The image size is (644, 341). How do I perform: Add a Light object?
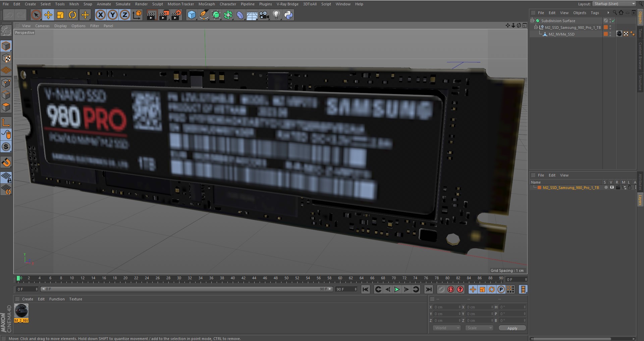pos(276,15)
